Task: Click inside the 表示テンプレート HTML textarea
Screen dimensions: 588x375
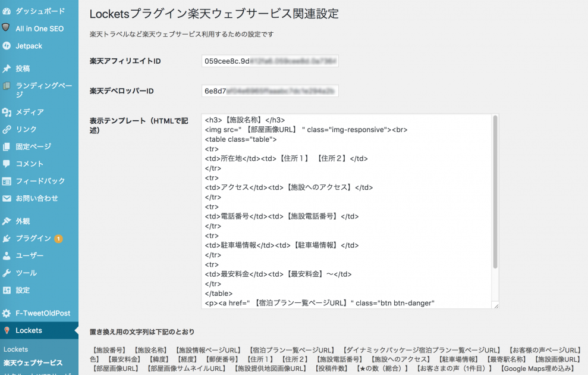Action: 347,211
